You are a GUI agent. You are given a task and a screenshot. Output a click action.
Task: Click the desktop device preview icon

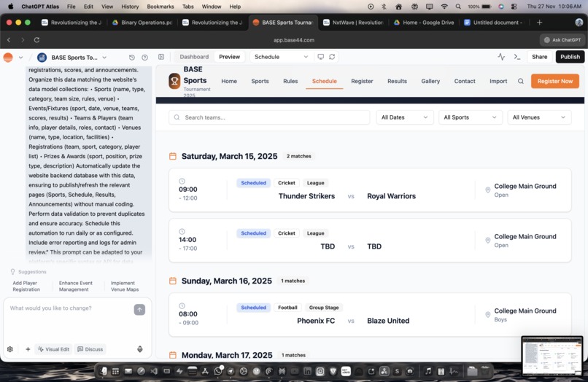click(x=320, y=57)
